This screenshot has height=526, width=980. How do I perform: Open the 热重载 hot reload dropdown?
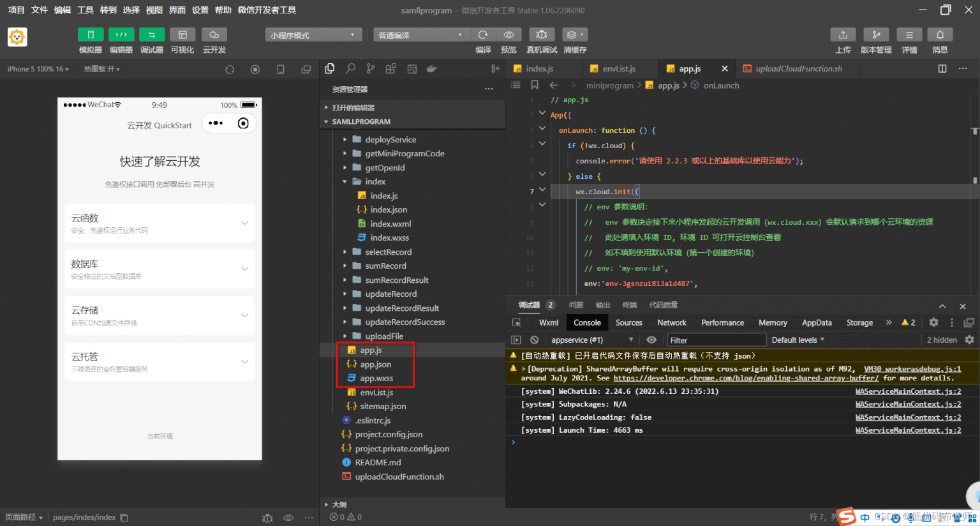click(101, 69)
